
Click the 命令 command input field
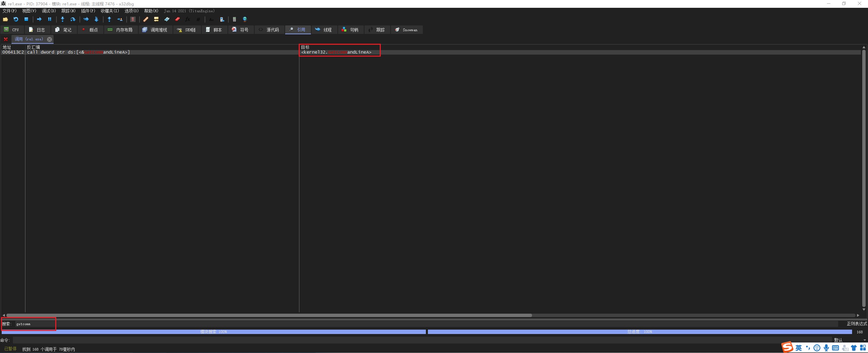(x=422, y=340)
